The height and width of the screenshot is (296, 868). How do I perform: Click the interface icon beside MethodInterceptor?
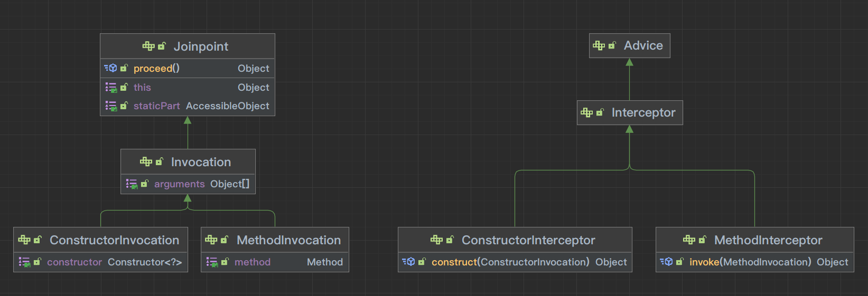689,240
